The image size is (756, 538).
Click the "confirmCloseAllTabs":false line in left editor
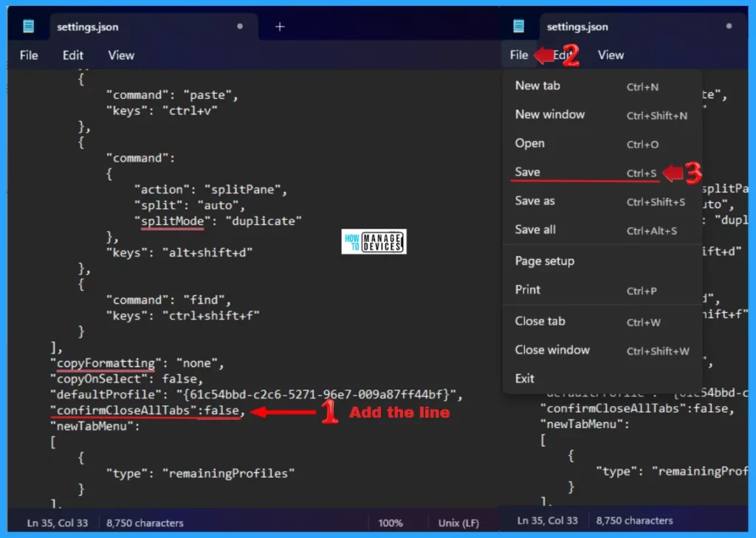[x=148, y=411]
